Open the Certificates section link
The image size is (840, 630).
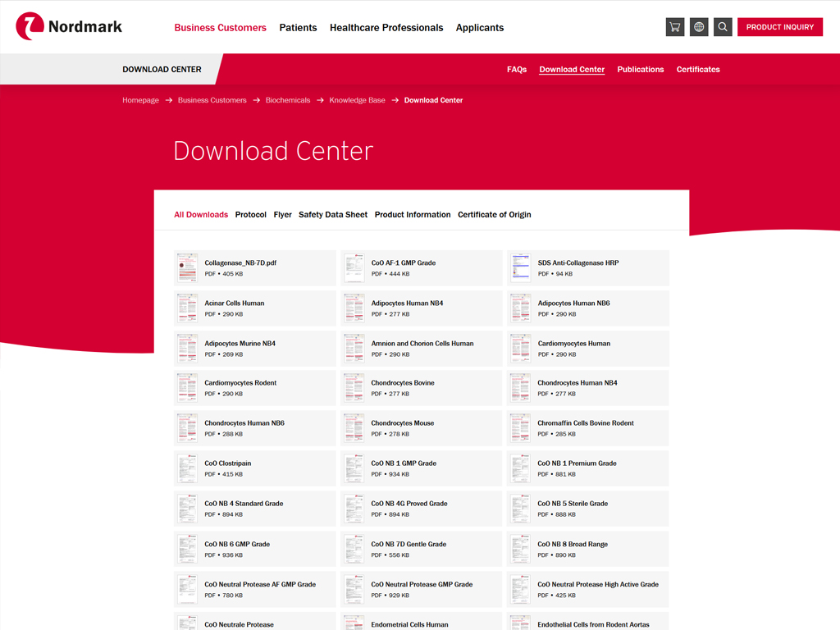tap(697, 70)
